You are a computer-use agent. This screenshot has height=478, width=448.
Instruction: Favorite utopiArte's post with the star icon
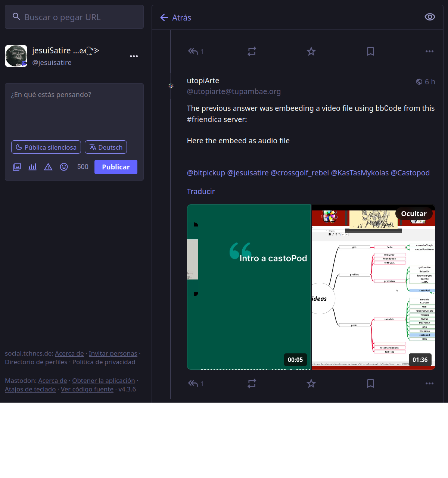click(311, 383)
